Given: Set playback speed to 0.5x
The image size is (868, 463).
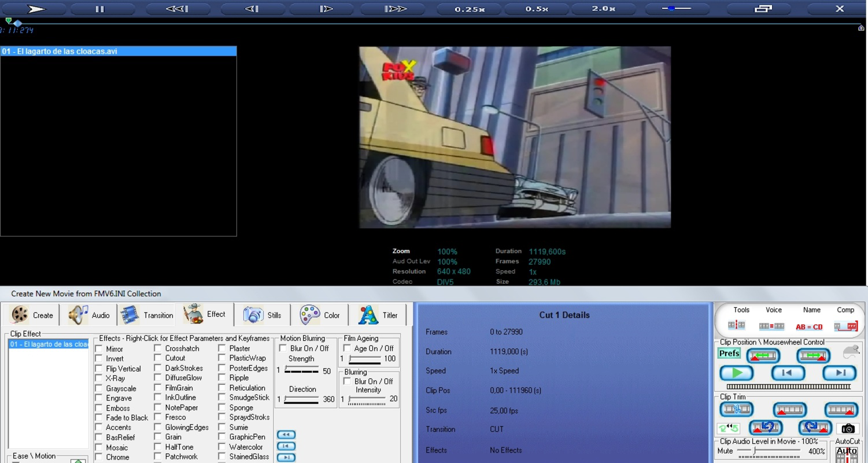Looking at the screenshot, I should pyautogui.click(x=537, y=9).
